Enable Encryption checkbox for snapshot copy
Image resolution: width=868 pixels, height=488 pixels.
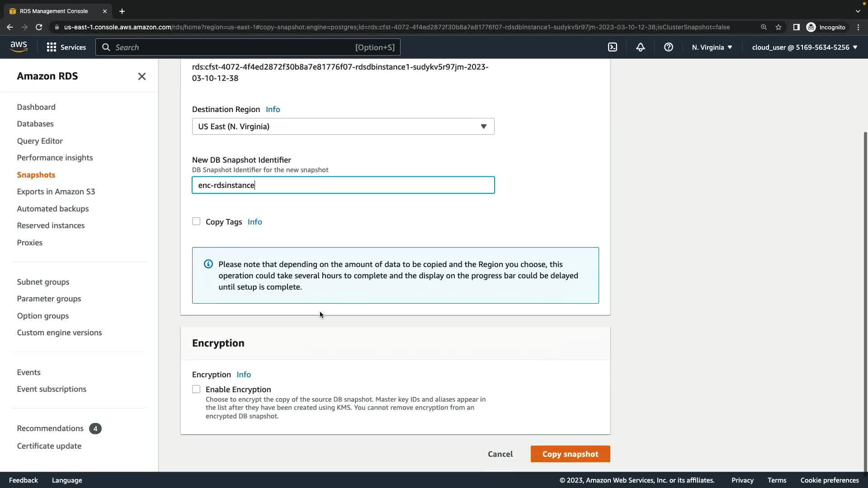(x=196, y=389)
